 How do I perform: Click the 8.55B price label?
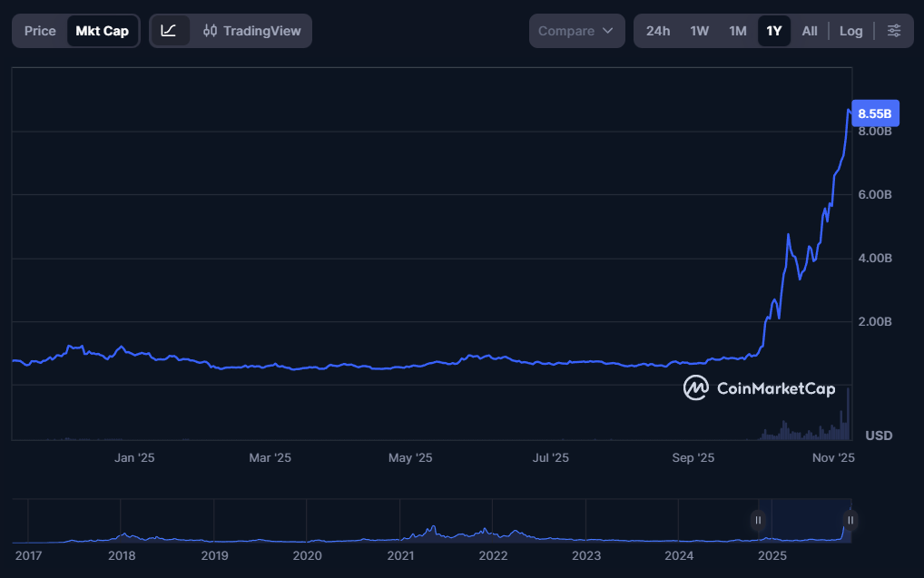point(874,113)
